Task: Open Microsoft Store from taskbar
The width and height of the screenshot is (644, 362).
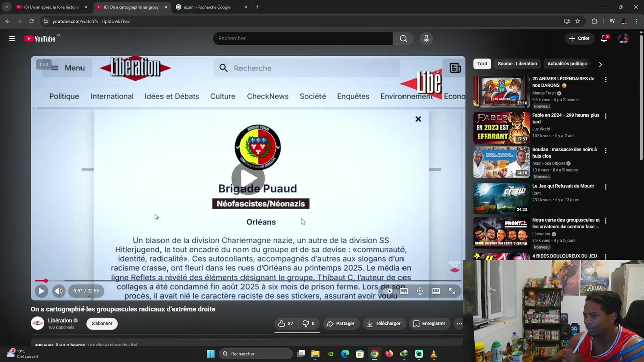Action: click(x=360, y=354)
